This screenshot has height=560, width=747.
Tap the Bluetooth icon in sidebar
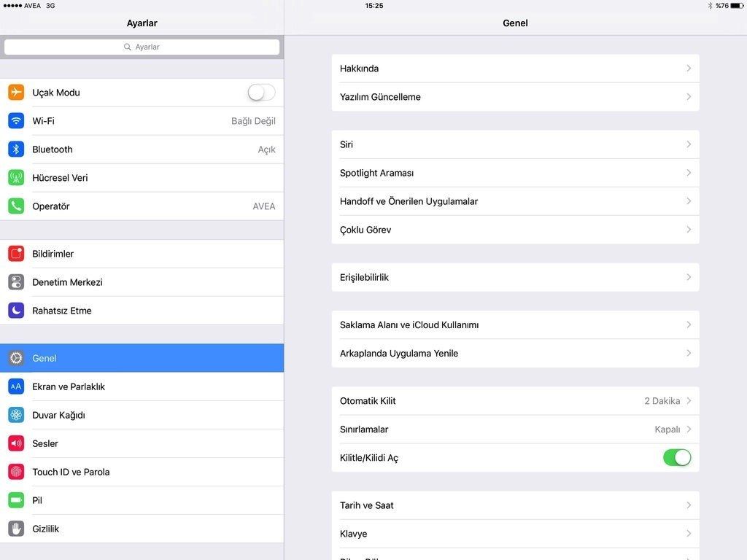click(16, 149)
